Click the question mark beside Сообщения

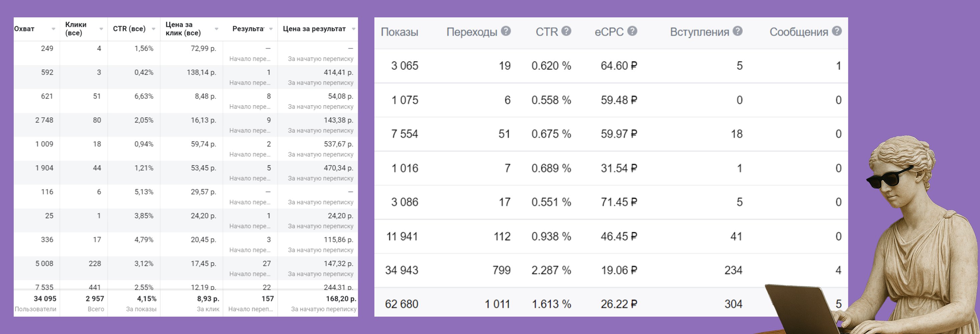click(x=837, y=31)
